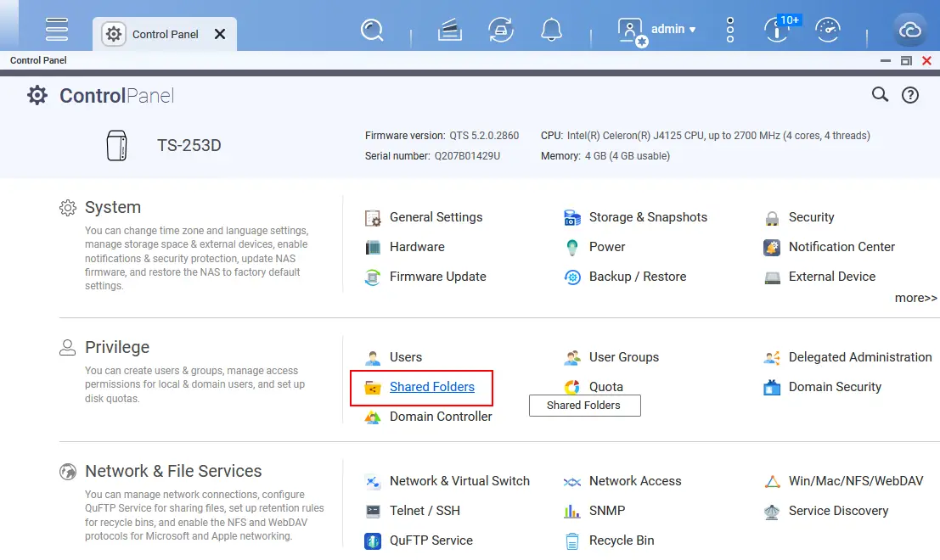This screenshot has height=560, width=940.
Task: Open the admin user avatar icon
Action: tap(632, 31)
